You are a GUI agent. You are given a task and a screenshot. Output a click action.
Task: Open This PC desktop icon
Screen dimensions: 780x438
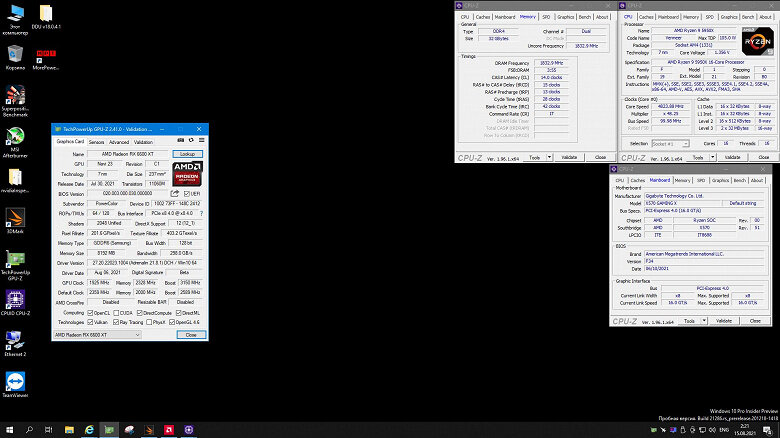(x=15, y=19)
